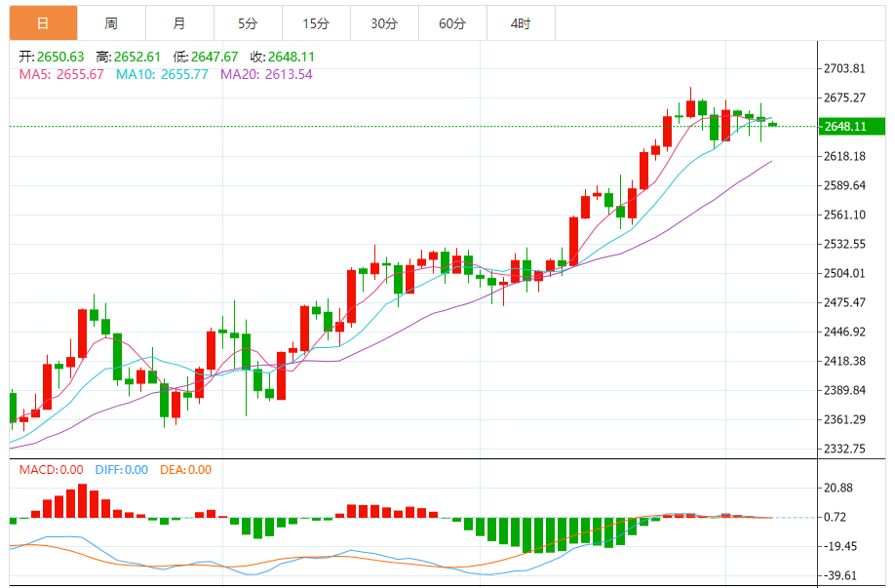Click the 2703.81 price axis label

point(844,68)
